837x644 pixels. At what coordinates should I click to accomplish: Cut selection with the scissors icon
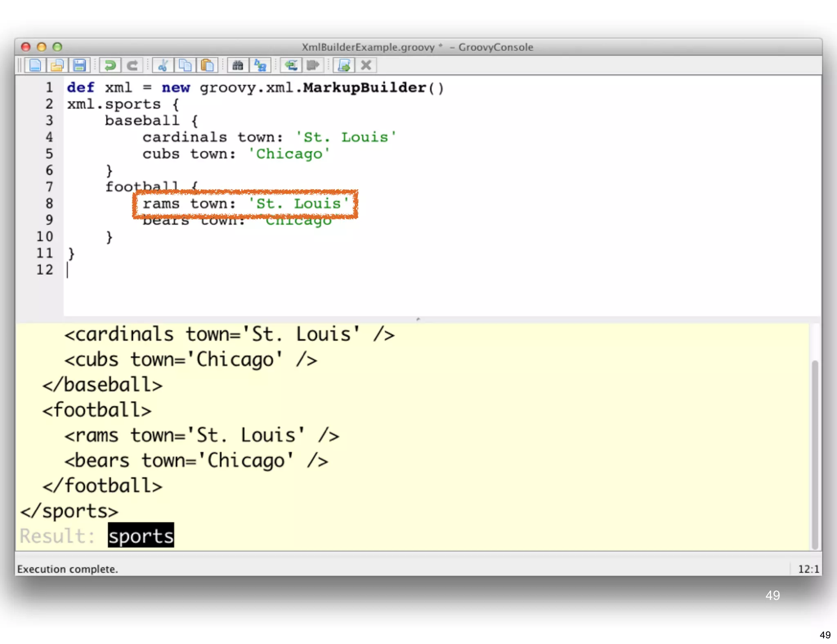click(x=163, y=65)
